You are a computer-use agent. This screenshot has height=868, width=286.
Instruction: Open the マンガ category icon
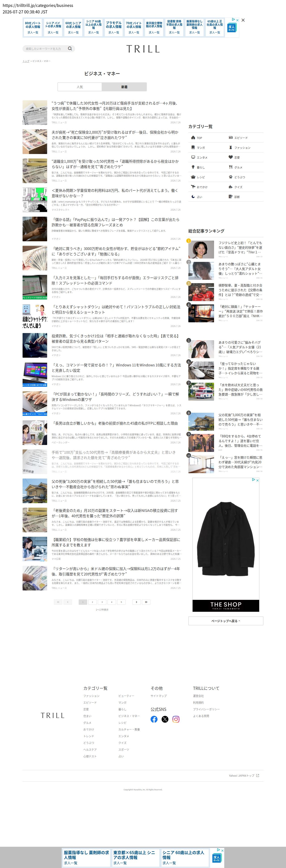pyautogui.click(x=193, y=147)
